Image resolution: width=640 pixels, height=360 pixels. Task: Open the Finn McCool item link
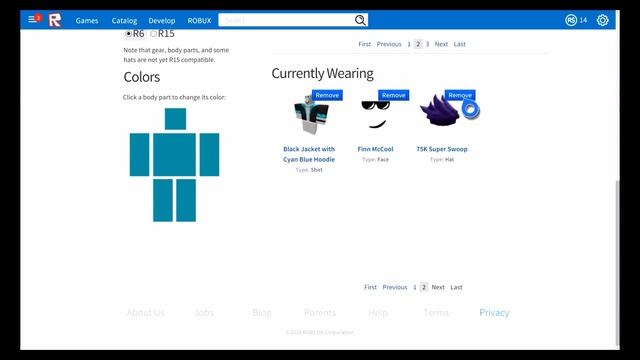pos(376,149)
